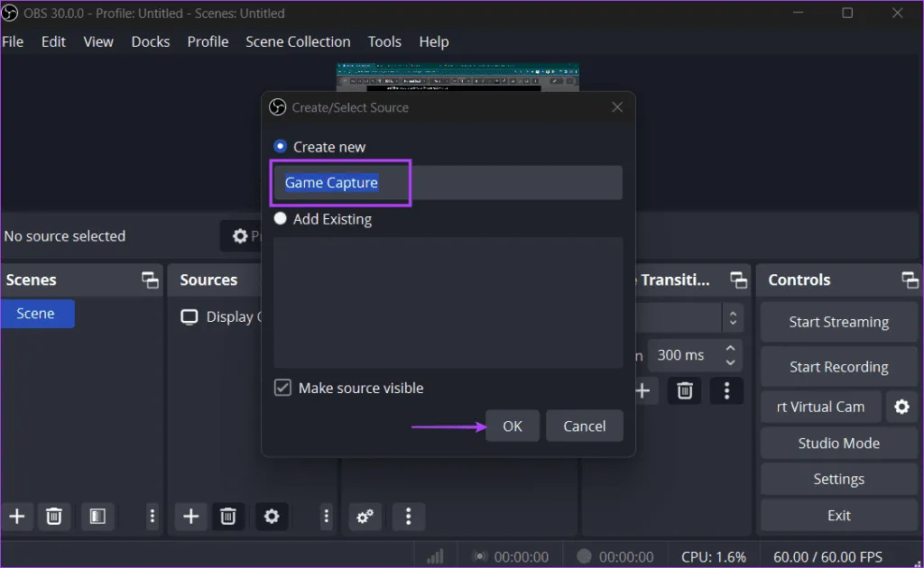Pop out the Controls dock panel

pos(910,280)
